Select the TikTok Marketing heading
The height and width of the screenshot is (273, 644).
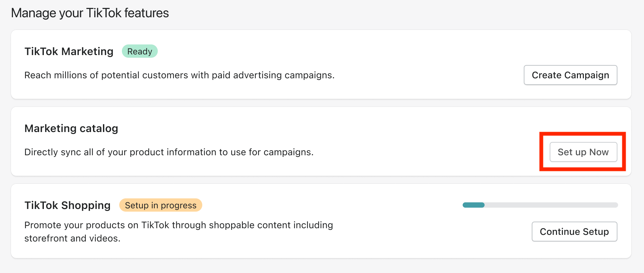tap(69, 51)
